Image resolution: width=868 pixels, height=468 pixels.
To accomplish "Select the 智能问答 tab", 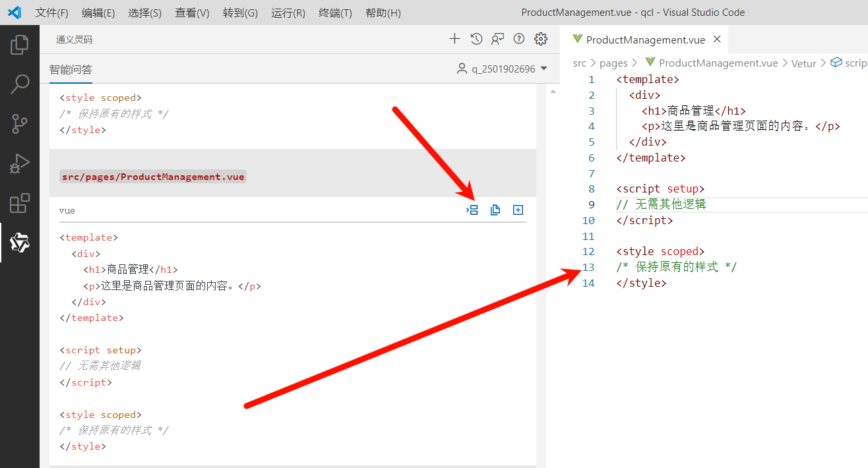I will point(71,69).
